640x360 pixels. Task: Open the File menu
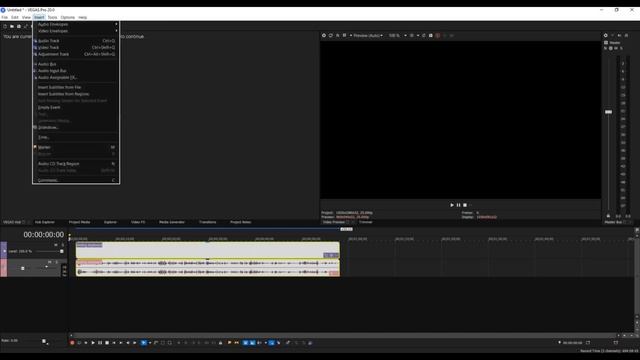4,18
